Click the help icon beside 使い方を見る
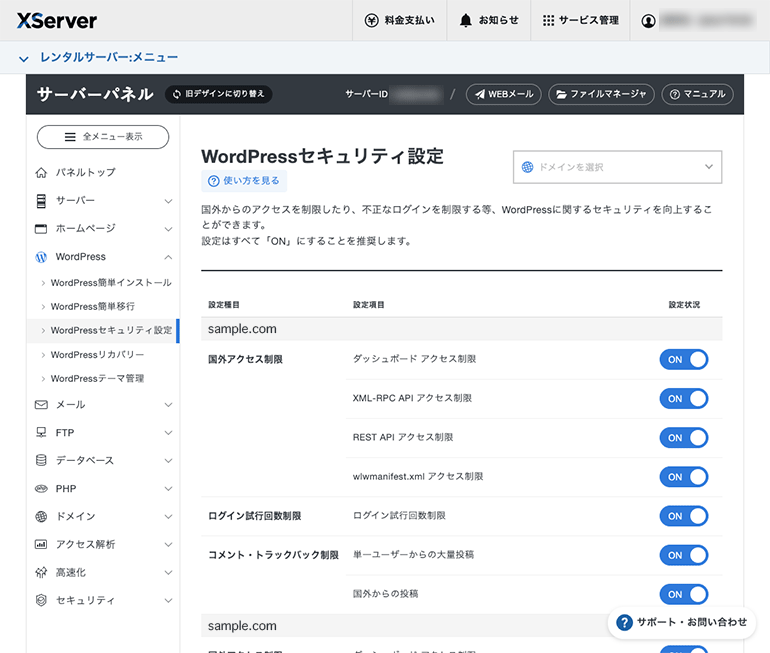Viewport: 770px width, 653px height. click(214, 181)
